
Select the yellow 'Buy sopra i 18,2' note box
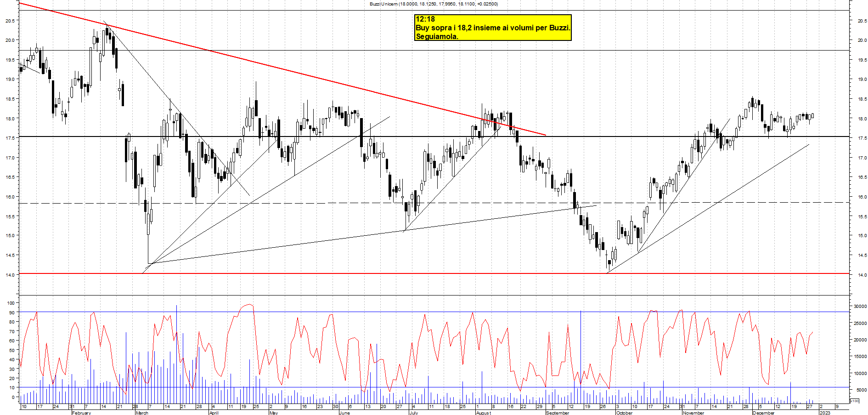click(493, 28)
